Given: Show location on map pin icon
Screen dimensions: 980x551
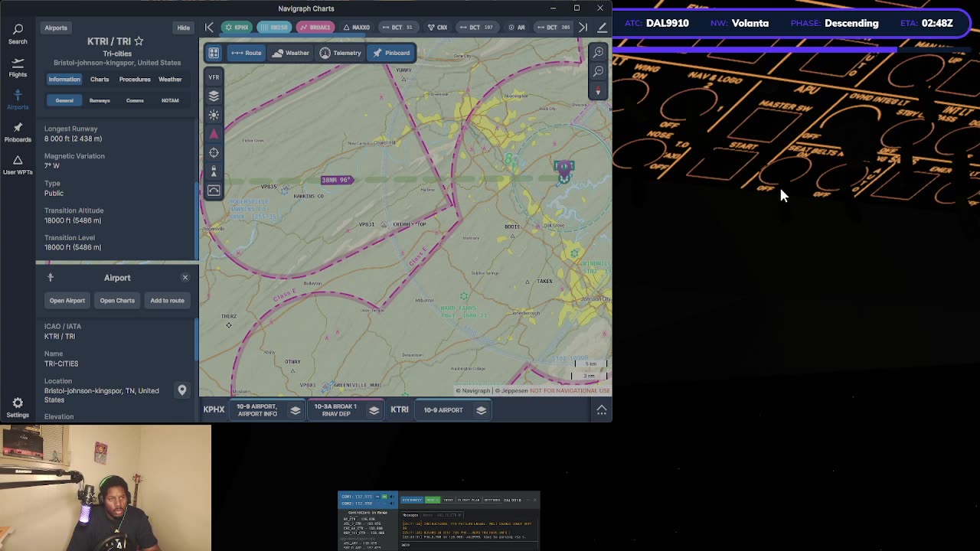Looking at the screenshot, I should tap(182, 390).
